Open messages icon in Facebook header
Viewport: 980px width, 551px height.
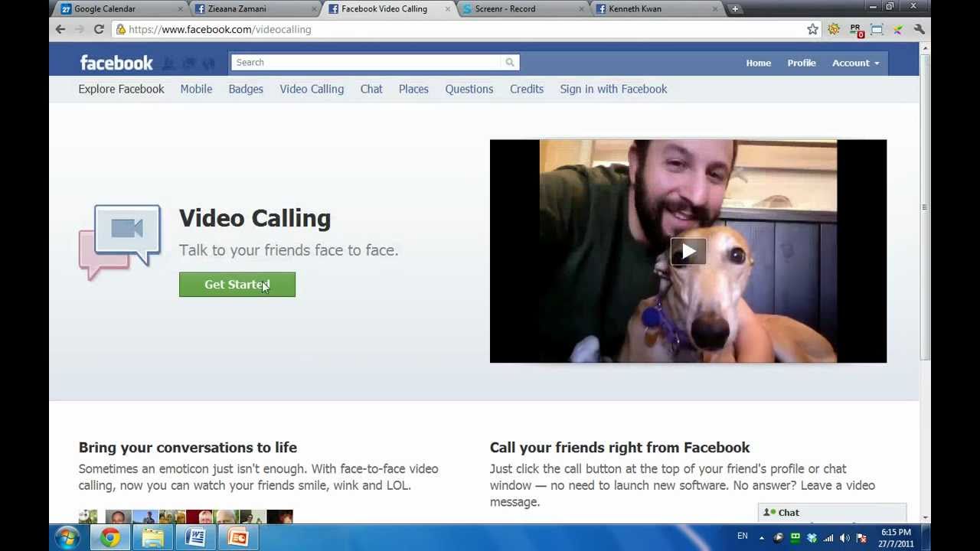(188, 63)
